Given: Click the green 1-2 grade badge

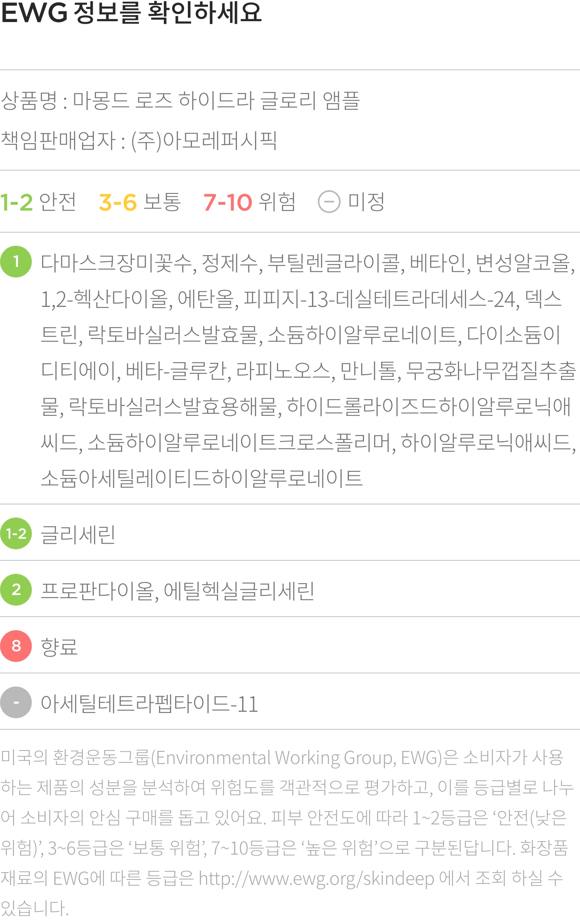Looking at the screenshot, I should [16, 533].
